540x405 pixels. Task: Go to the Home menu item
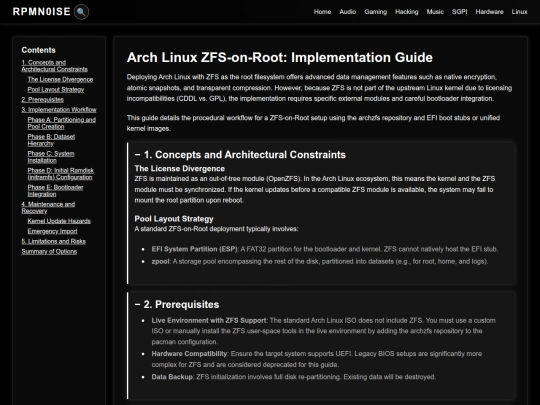click(322, 12)
